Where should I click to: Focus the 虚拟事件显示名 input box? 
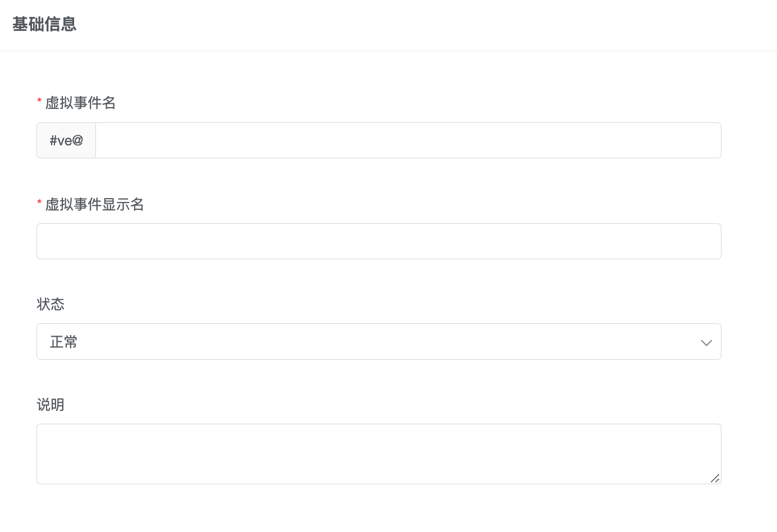point(379,241)
